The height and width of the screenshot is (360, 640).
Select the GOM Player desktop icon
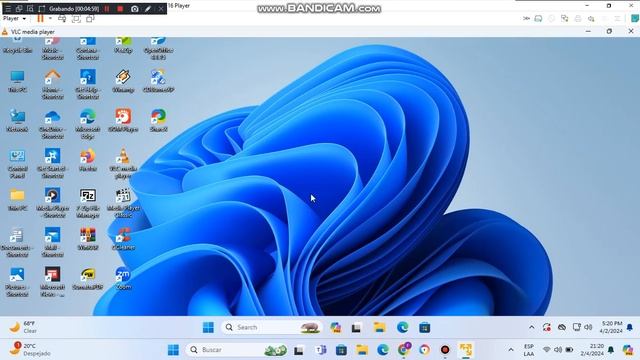pos(123,120)
